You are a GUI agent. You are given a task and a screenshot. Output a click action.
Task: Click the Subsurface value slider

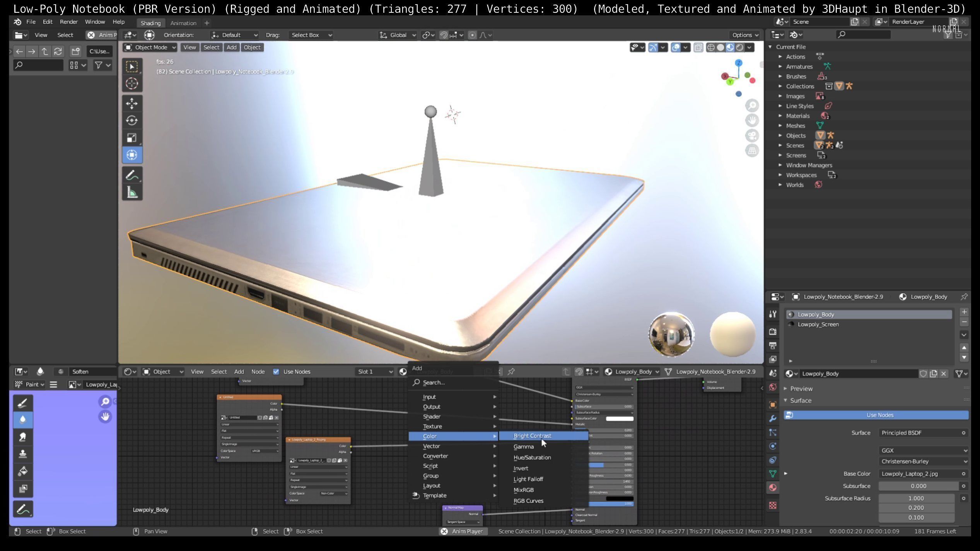pyautogui.click(x=918, y=486)
